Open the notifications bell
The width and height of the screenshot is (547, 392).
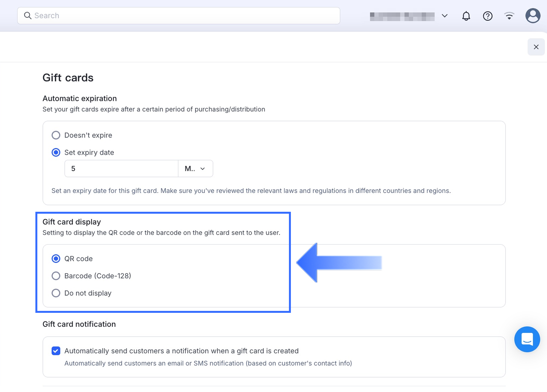tap(466, 16)
